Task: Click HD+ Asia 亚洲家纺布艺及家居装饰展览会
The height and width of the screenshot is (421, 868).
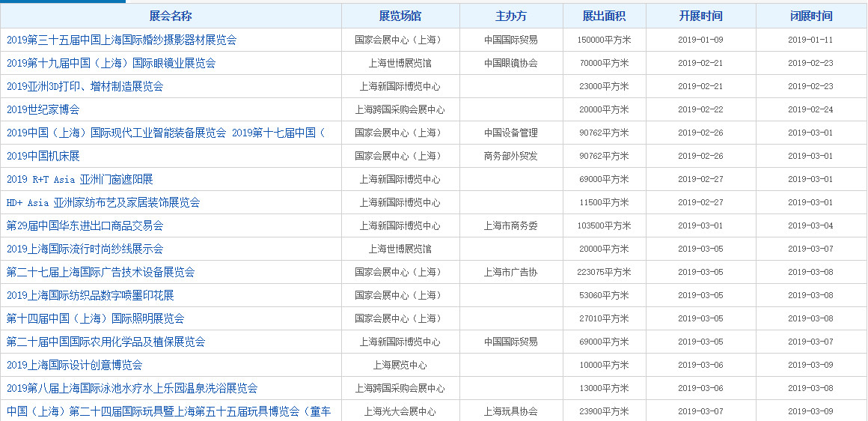Action: pos(103,203)
